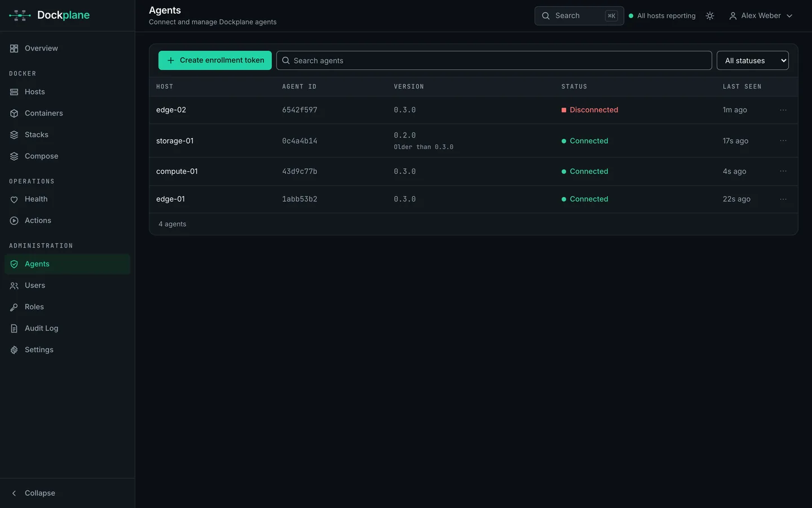Click the Host column header
The width and height of the screenshot is (812, 508).
(165, 87)
